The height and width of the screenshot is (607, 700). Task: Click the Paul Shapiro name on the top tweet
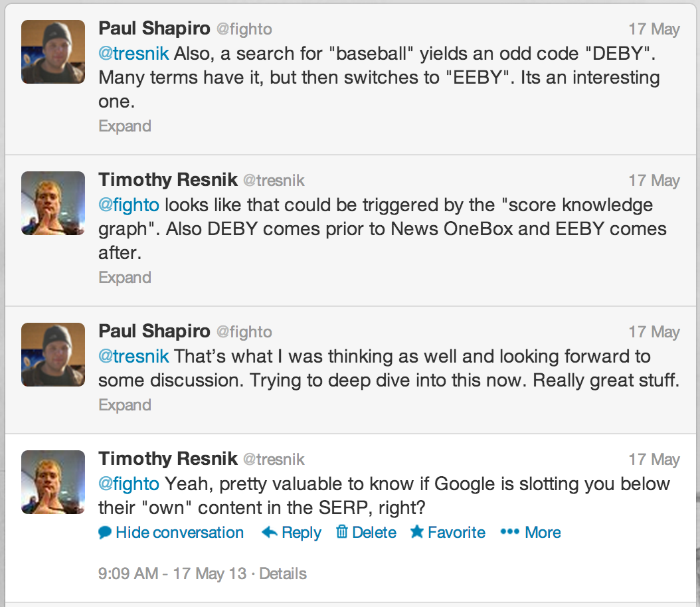tap(154, 29)
